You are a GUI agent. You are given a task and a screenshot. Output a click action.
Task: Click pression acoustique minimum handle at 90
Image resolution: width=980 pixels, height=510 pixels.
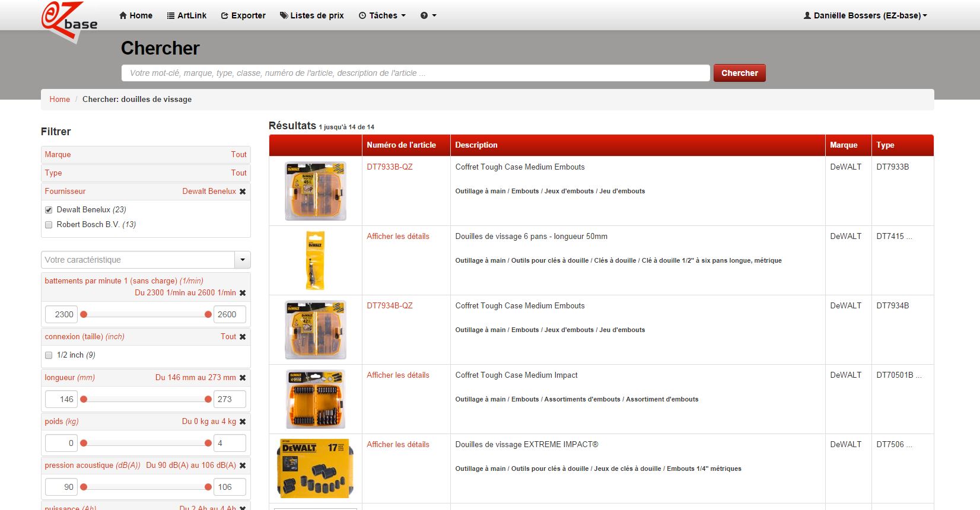pyautogui.click(x=84, y=487)
